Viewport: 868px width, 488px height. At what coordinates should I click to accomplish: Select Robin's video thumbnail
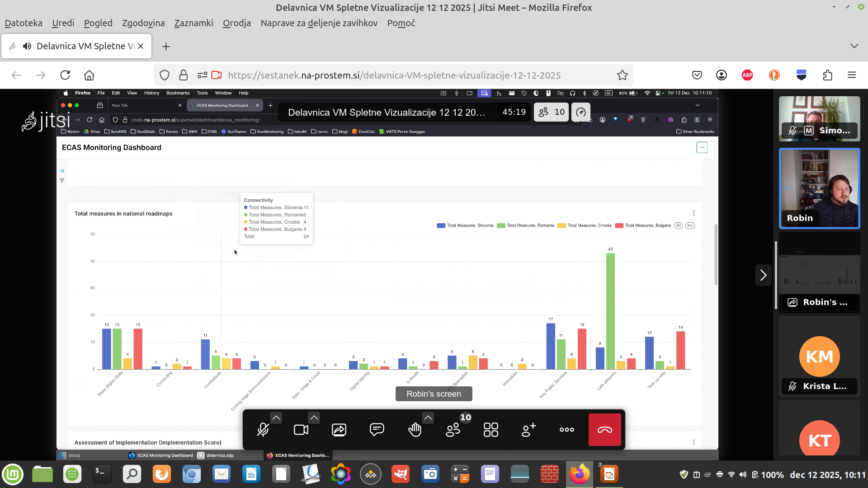tap(819, 188)
